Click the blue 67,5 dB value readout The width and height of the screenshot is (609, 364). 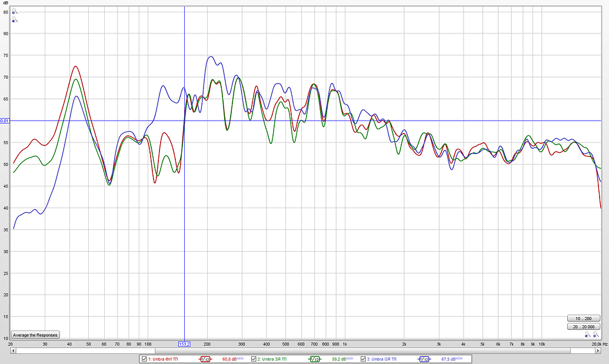pyautogui.click(x=449, y=359)
